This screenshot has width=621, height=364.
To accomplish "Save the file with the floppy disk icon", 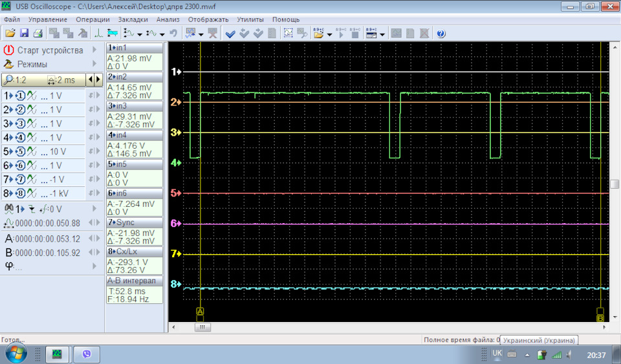I will pyautogui.click(x=24, y=33).
